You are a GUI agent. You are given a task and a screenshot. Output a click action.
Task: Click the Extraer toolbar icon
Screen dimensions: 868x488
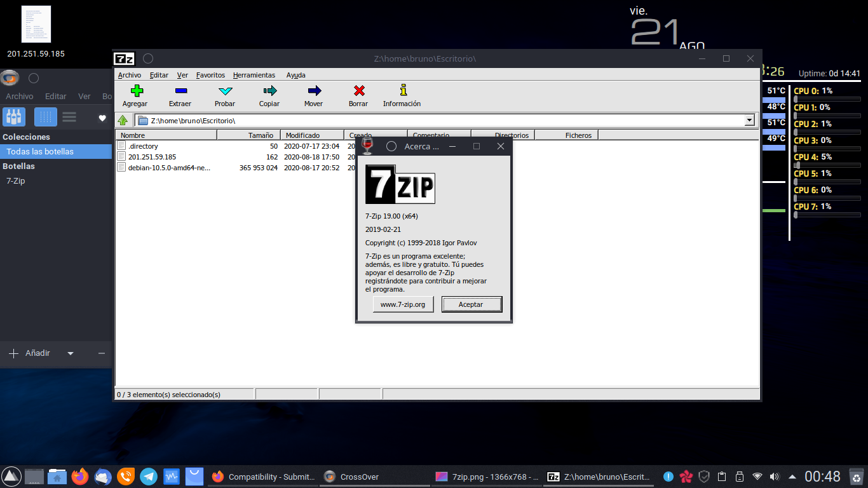point(180,91)
